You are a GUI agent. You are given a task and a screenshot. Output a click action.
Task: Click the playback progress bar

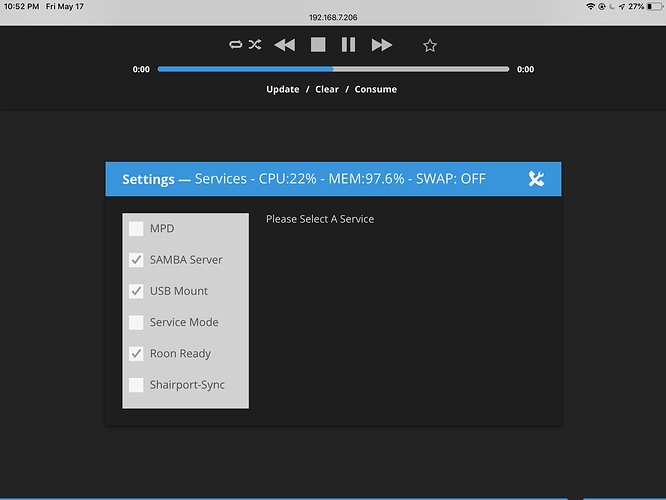tap(333, 69)
